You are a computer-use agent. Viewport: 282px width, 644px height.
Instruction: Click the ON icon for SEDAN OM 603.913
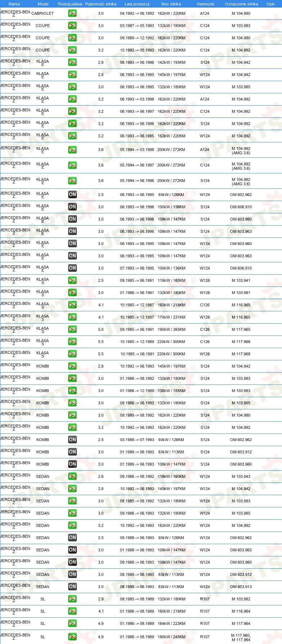(72, 587)
